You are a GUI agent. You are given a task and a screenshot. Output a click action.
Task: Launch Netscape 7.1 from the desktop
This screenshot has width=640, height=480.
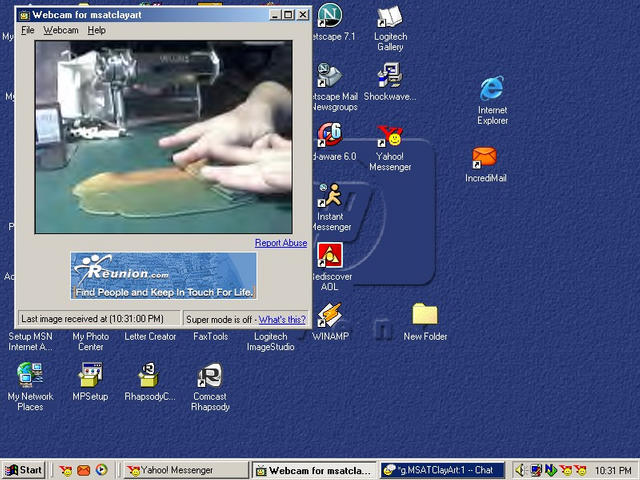329,16
